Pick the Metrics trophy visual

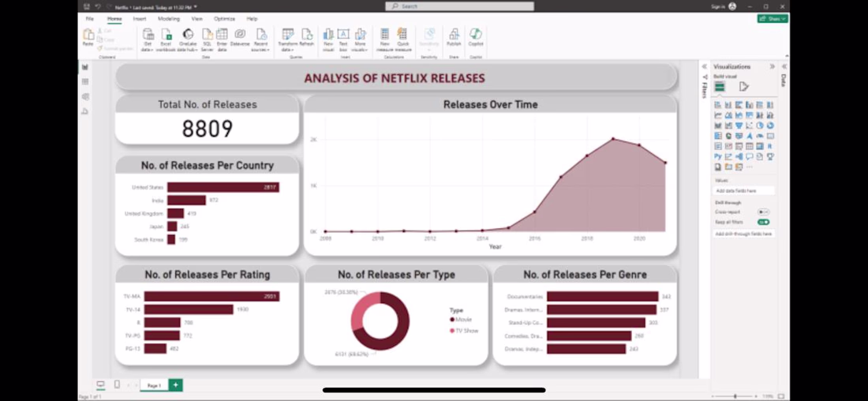point(770,157)
